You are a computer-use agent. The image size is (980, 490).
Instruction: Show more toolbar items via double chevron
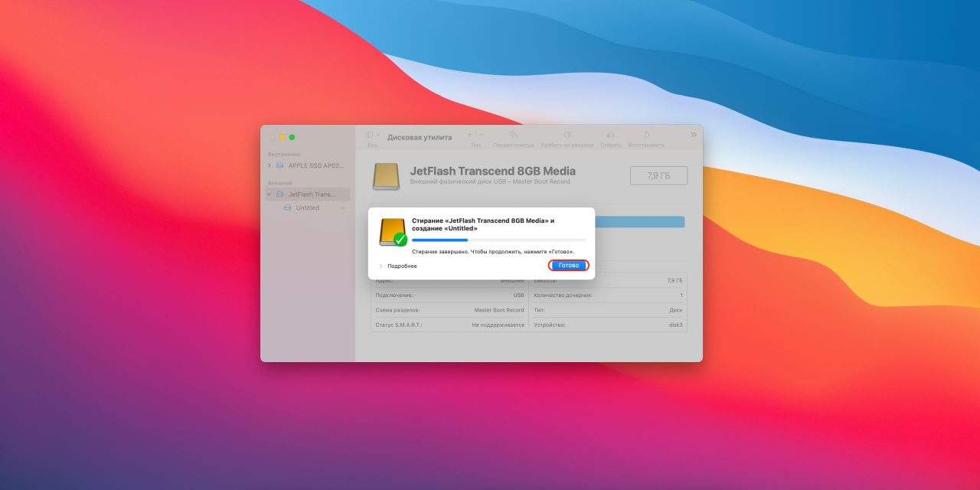(694, 135)
